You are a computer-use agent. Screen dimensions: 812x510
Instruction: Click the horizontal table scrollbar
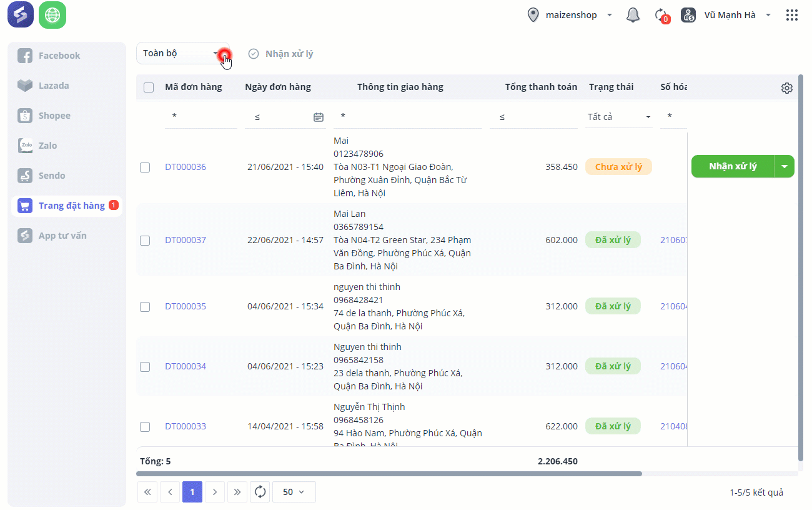(389, 474)
